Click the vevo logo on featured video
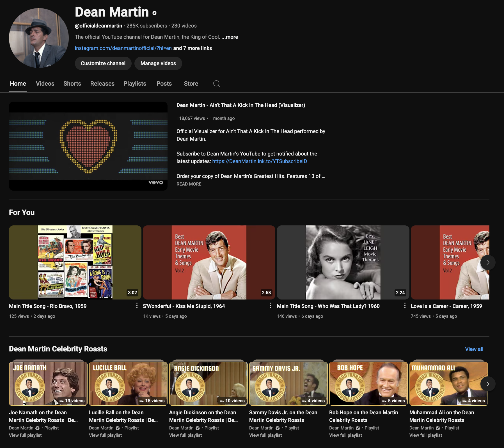The width and height of the screenshot is (504, 448). (x=156, y=182)
